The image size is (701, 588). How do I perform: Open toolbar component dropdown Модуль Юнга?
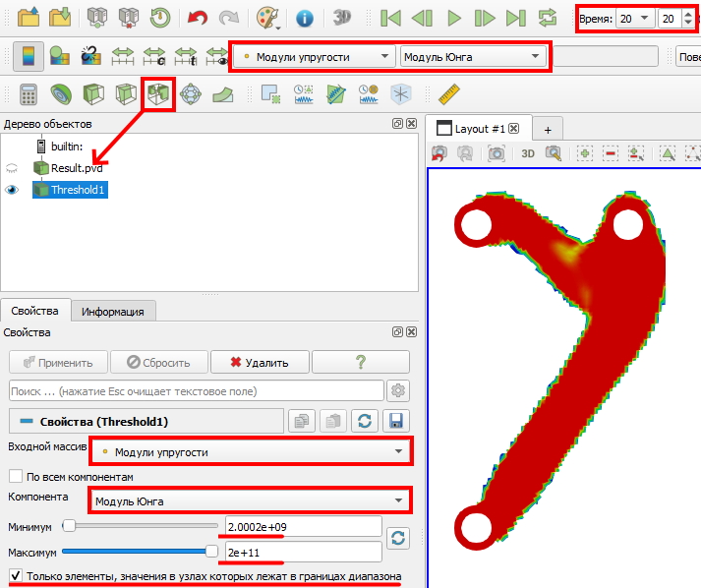tap(473, 57)
